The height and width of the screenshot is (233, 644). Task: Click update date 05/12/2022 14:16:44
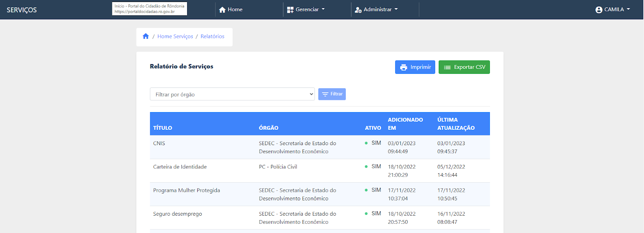(451, 171)
